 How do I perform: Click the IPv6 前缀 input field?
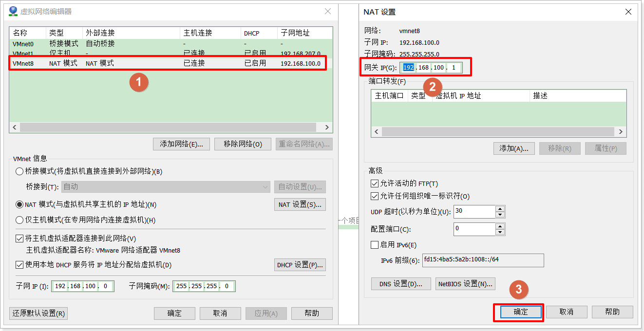tap(483, 260)
